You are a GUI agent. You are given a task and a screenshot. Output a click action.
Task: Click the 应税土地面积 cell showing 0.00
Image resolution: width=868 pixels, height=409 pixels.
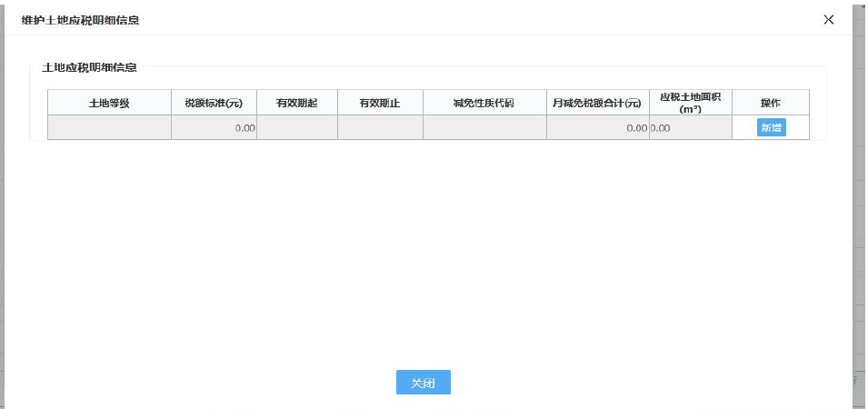point(690,127)
